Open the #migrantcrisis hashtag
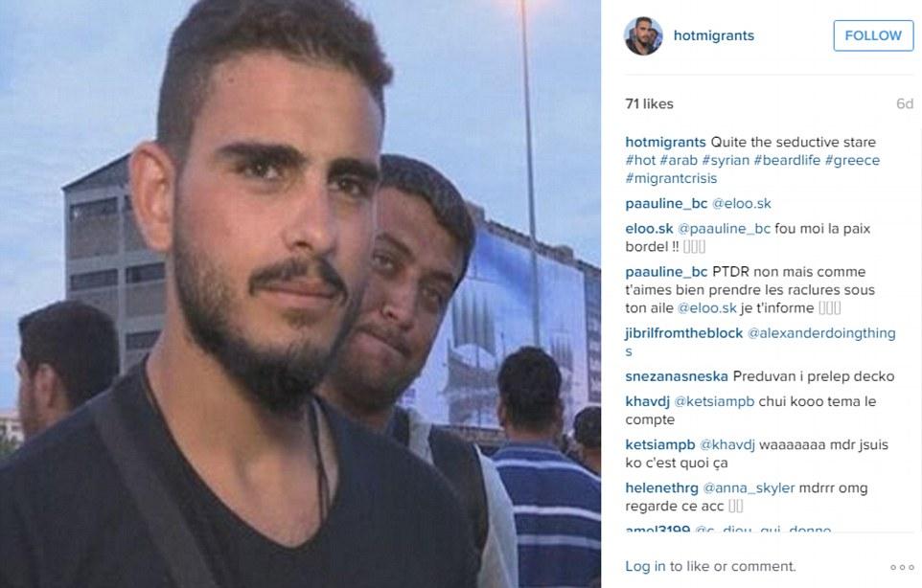The width and height of the screenshot is (922, 588). pos(671,178)
